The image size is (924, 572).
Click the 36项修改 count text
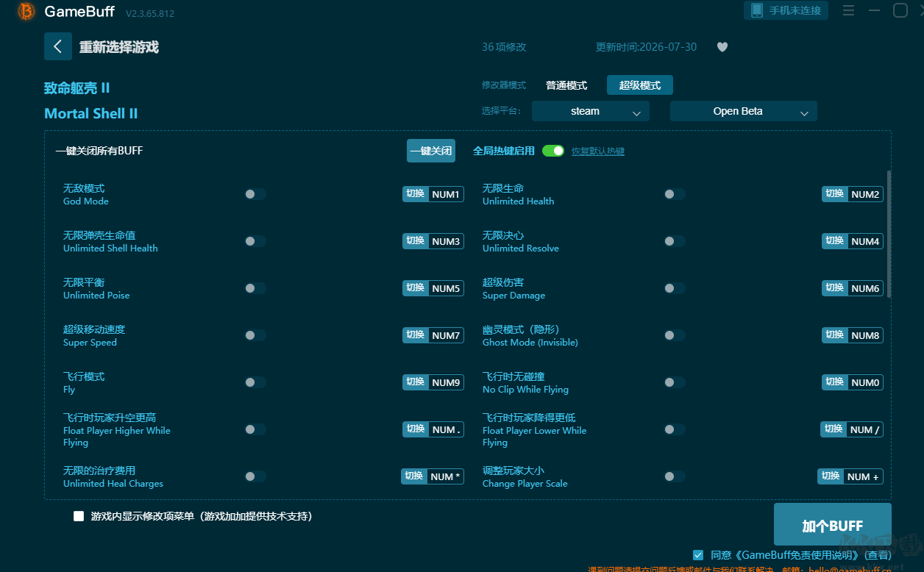point(504,47)
